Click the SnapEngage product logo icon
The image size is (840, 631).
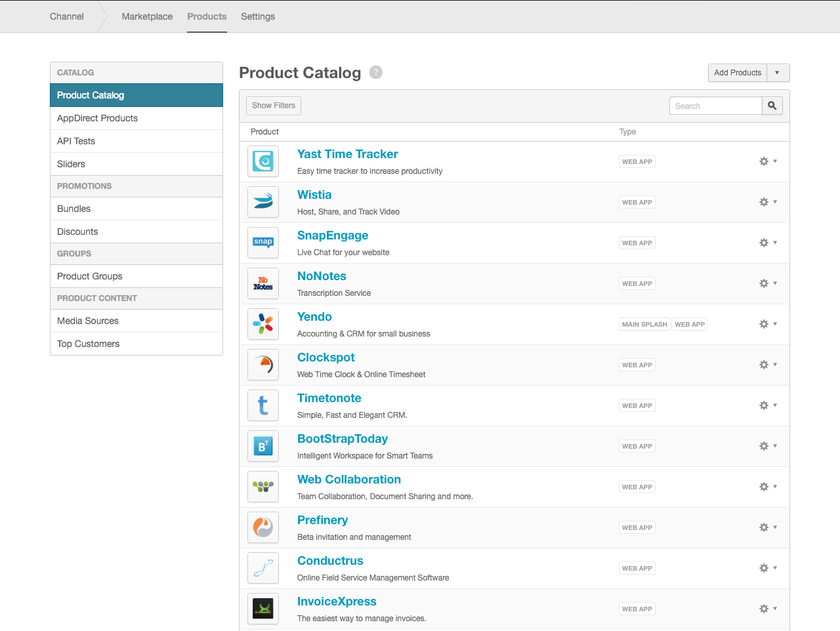point(263,243)
